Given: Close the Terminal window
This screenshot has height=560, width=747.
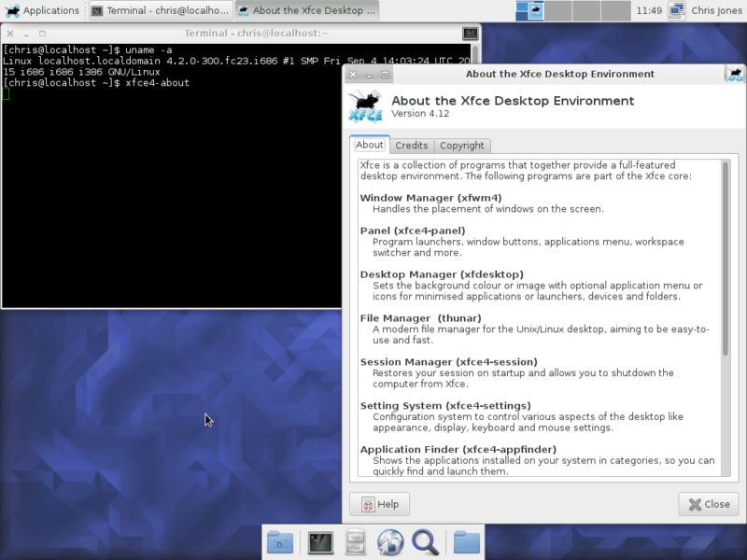Looking at the screenshot, I should [10, 34].
